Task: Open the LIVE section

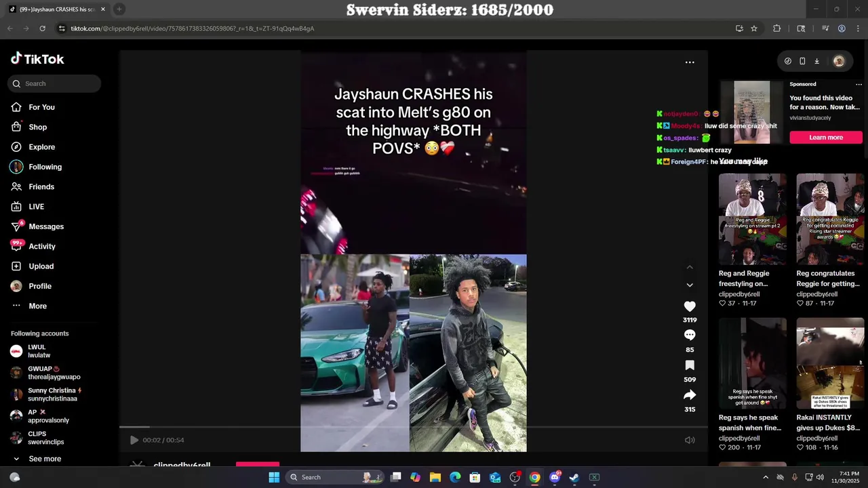Action: pos(36,207)
